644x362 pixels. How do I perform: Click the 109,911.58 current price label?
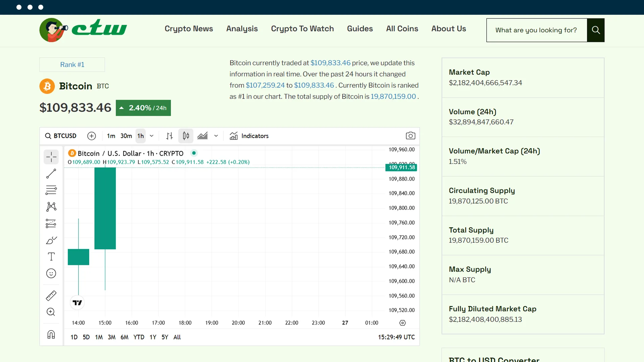click(401, 167)
